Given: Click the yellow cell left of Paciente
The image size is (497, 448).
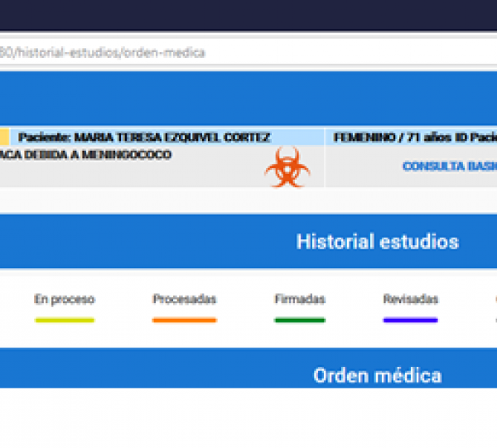Looking at the screenshot, I should pos(4,137).
